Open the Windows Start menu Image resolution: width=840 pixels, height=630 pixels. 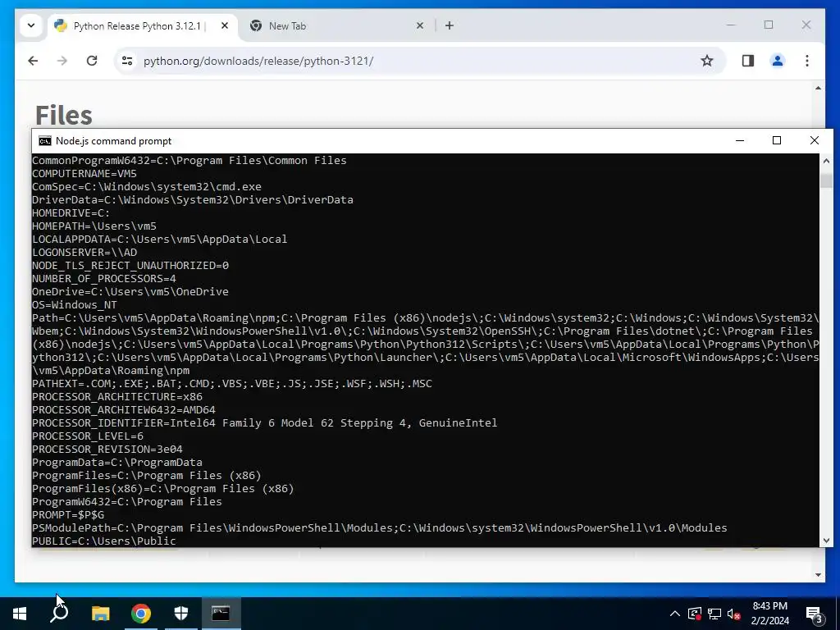click(x=20, y=614)
